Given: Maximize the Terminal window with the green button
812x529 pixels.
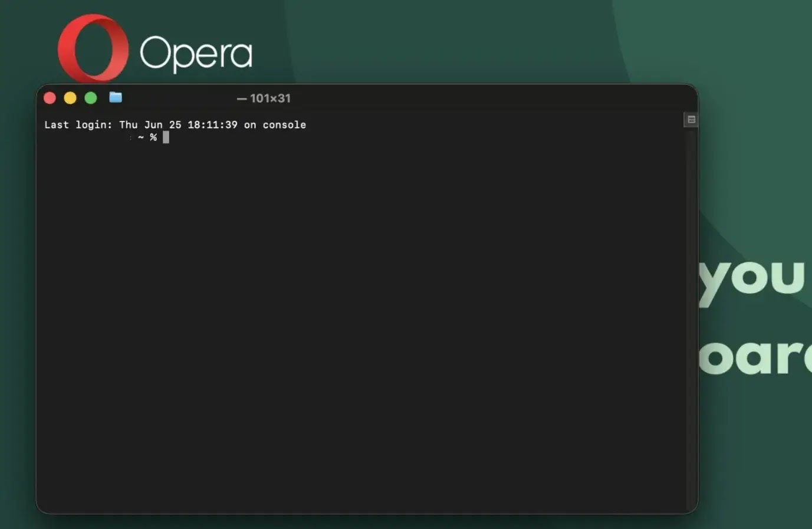Looking at the screenshot, I should point(91,98).
